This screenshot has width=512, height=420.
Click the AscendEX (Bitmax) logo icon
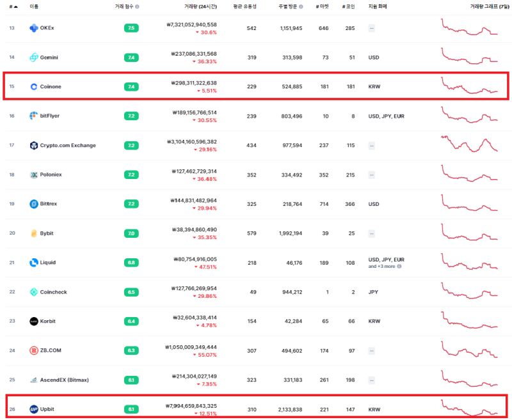(x=34, y=380)
